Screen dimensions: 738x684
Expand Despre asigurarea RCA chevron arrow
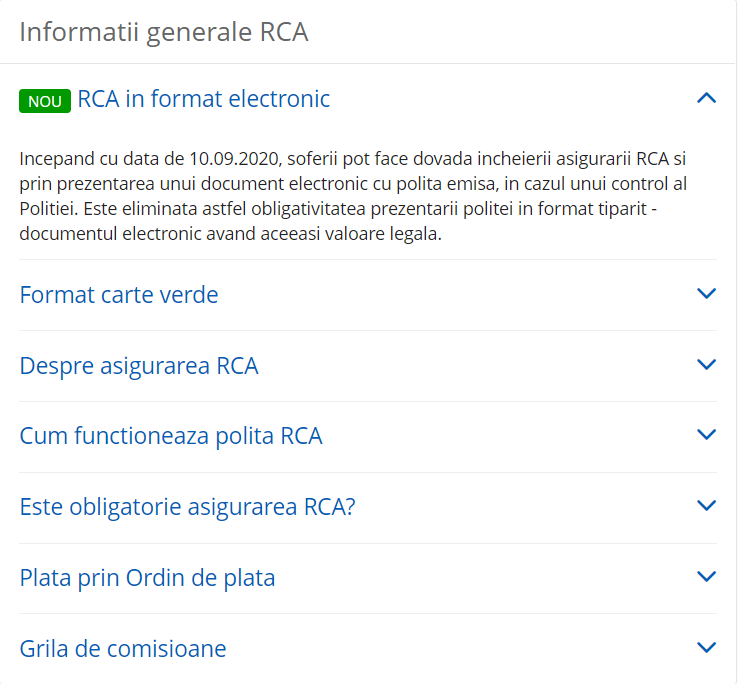(x=706, y=365)
